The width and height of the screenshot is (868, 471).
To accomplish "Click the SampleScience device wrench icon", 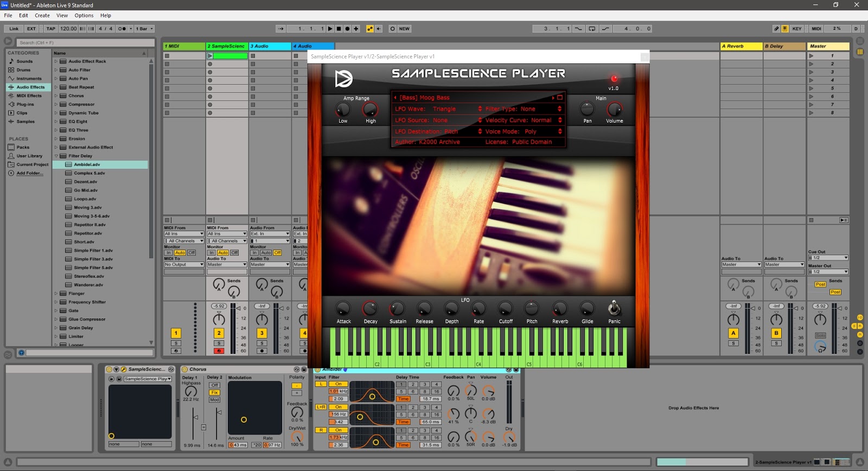I will pyautogui.click(x=123, y=370).
